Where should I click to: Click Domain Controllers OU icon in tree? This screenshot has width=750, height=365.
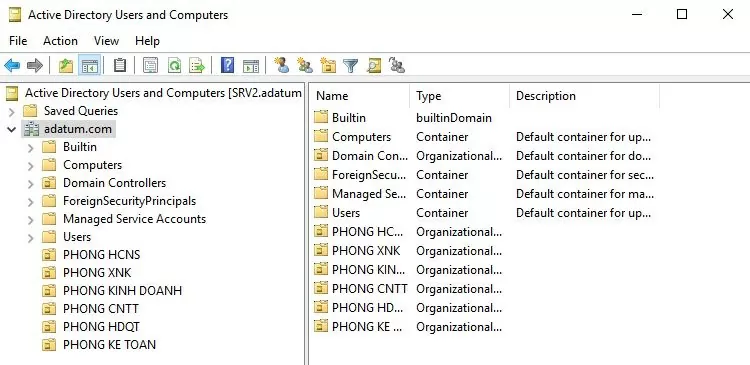pyautogui.click(x=49, y=183)
